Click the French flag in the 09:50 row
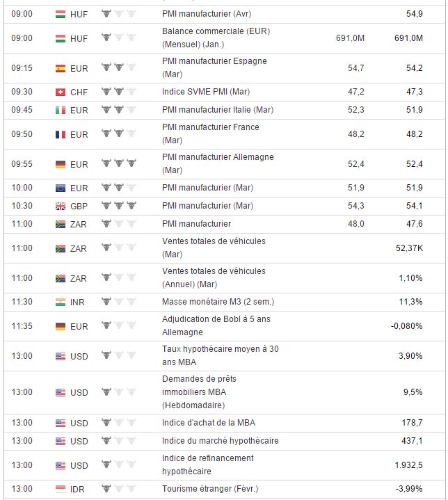448x500 pixels. [60, 134]
